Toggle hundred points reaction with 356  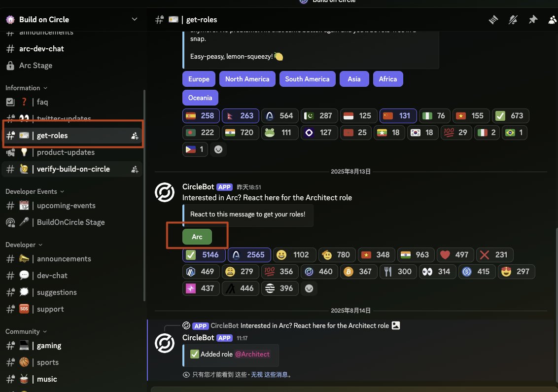279,272
